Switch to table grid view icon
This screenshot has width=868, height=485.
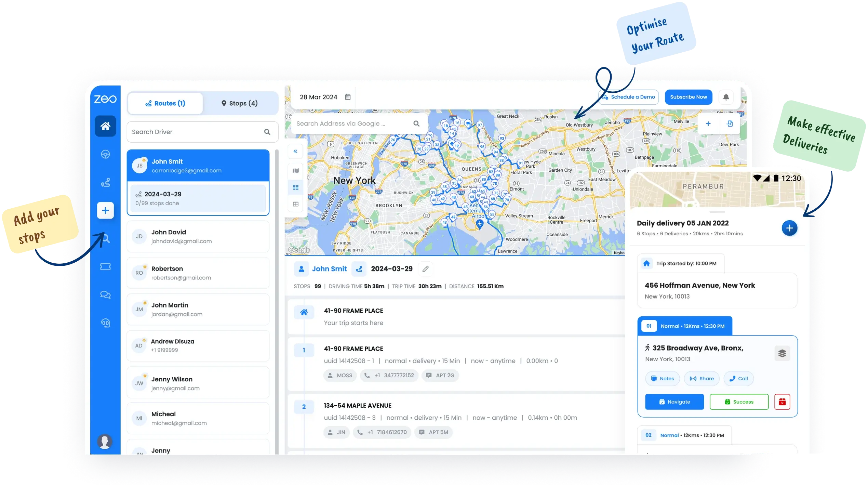click(296, 204)
